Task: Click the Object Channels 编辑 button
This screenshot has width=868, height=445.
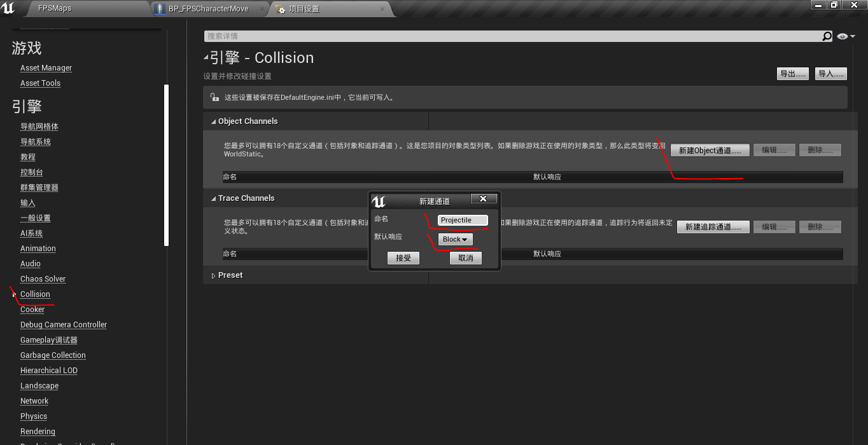Action: [x=774, y=150]
